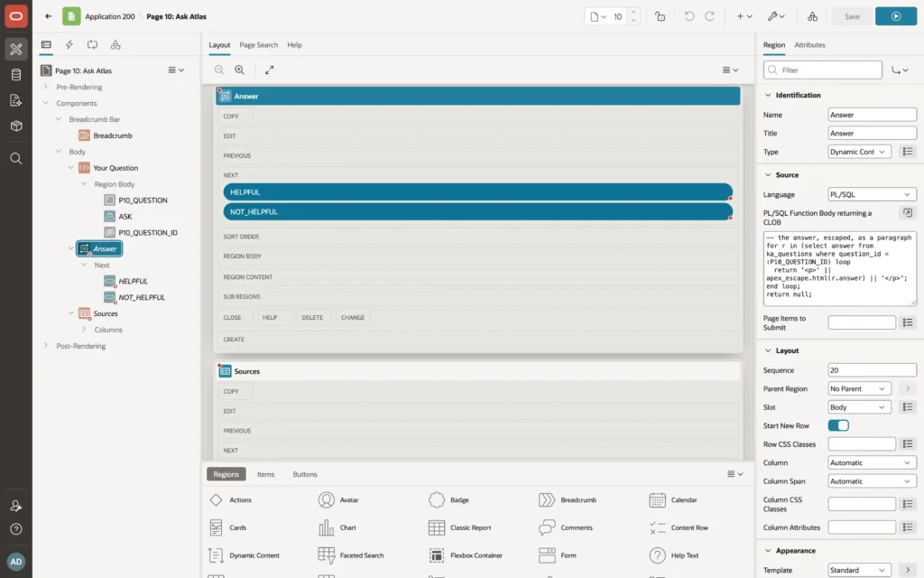Open the AD user account avatar
This screenshot has width=924, height=578.
[16, 562]
